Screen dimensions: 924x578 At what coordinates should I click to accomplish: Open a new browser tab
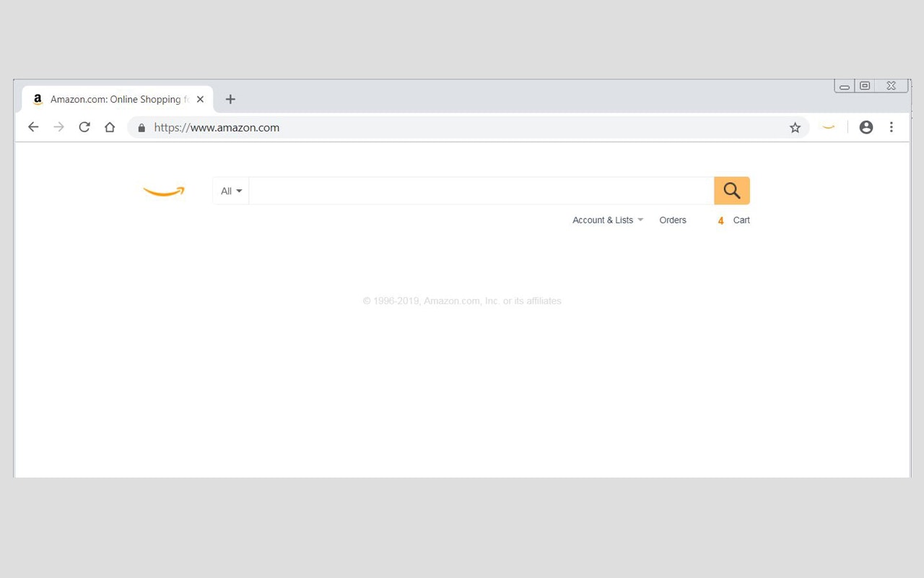pyautogui.click(x=230, y=99)
